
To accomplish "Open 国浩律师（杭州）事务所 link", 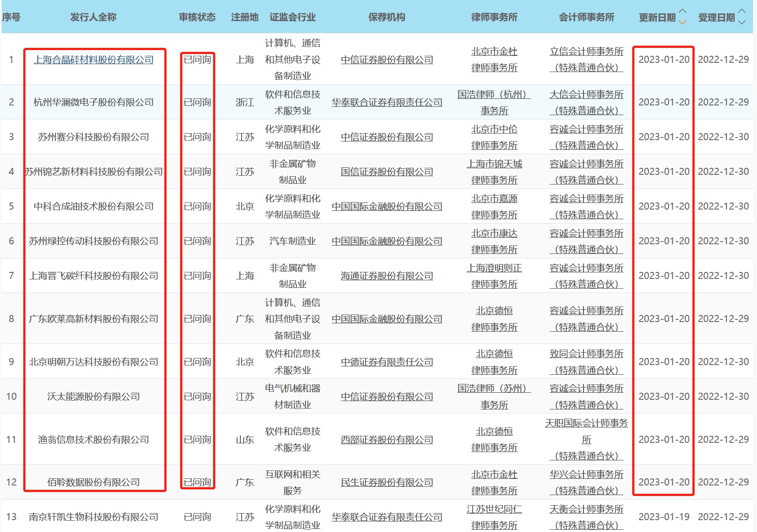I will [x=494, y=102].
